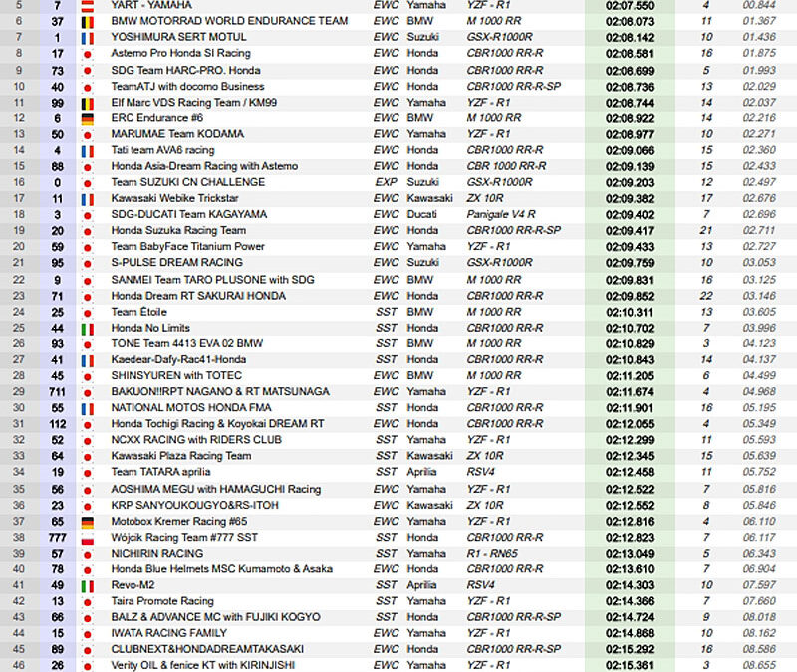The width and height of the screenshot is (797, 672).
Task: Click Honda Asia-Dream Racing with Astemo
Action: 204,166
